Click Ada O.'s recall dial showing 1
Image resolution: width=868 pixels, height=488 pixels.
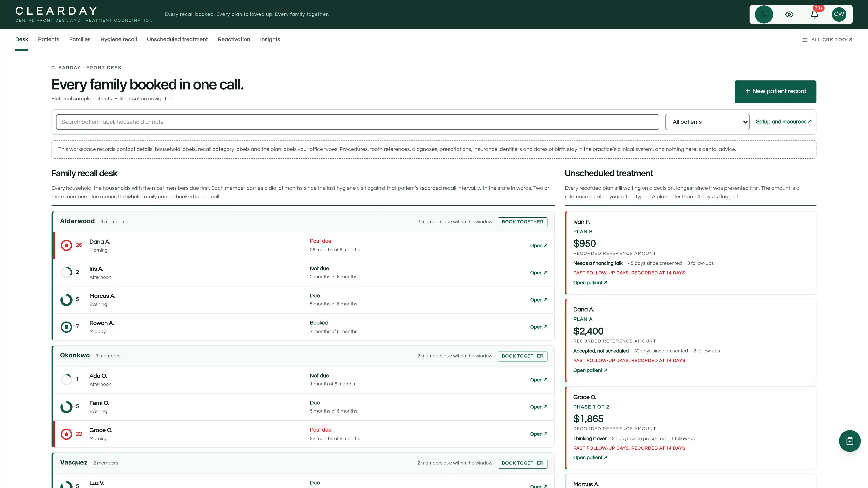click(66, 380)
